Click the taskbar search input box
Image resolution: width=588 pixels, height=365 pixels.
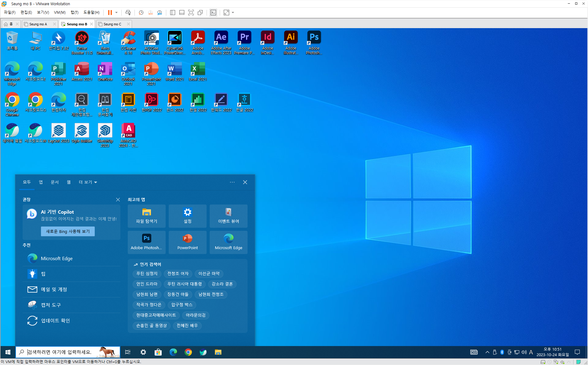(68, 352)
